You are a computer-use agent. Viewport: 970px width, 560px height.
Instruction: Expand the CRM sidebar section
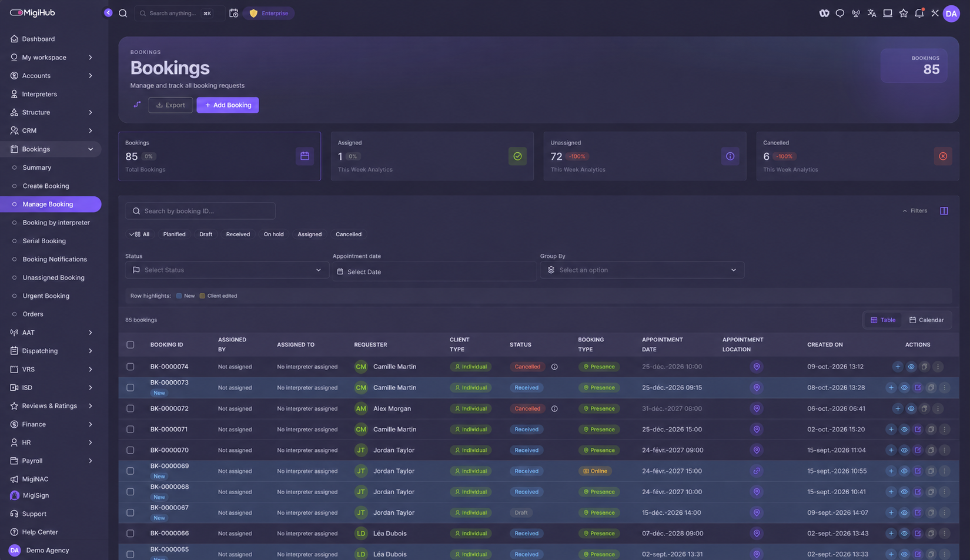click(51, 130)
